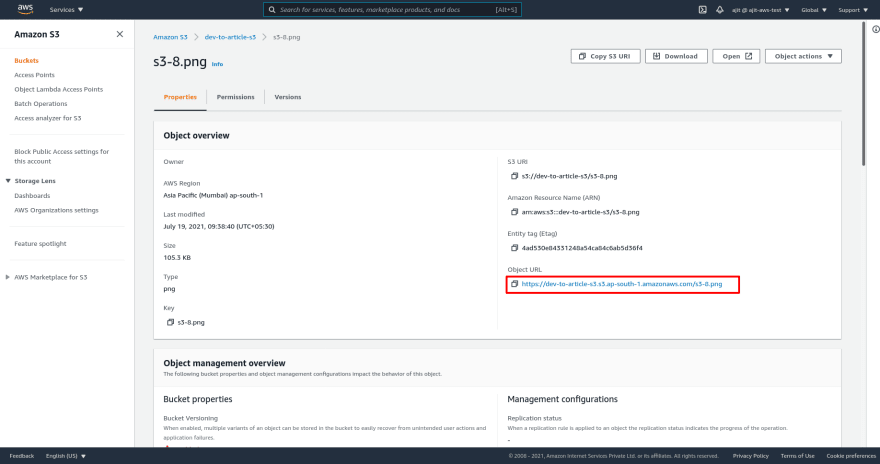Click the search magnifier icon
This screenshot has height=464, width=880.
tap(272, 10)
